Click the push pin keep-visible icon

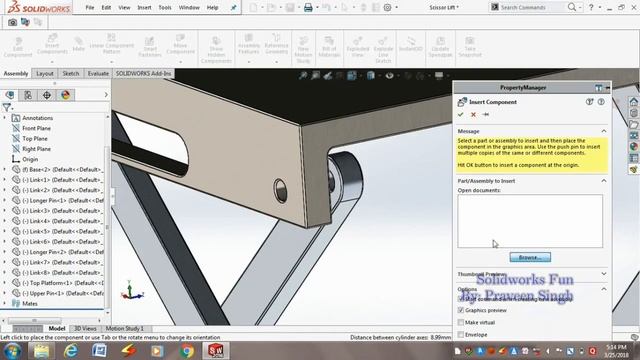485,115
